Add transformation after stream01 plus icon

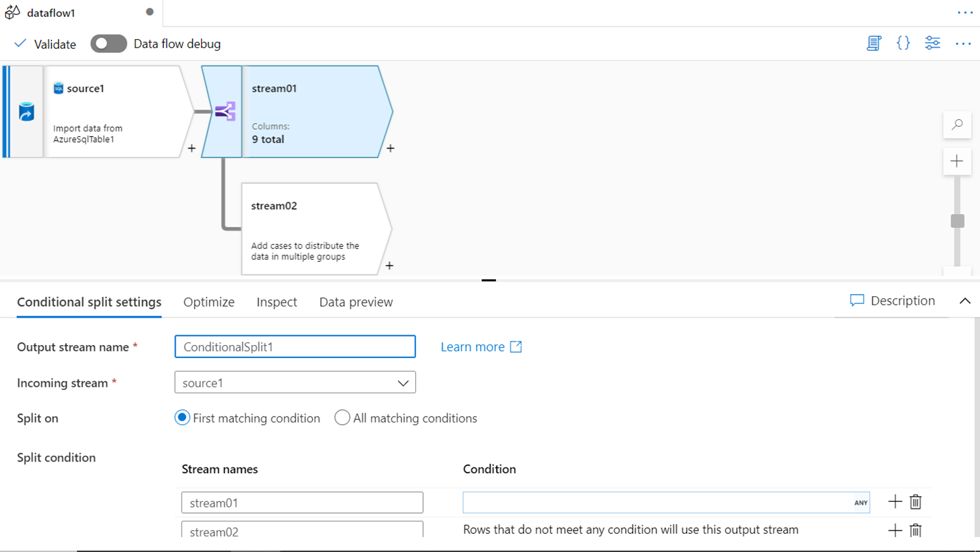coord(390,148)
